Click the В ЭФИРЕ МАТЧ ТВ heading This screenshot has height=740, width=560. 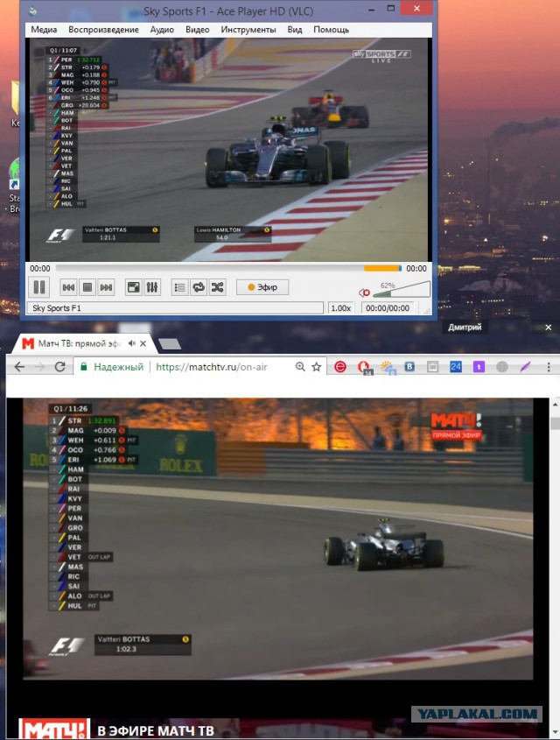click(x=156, y=730)
